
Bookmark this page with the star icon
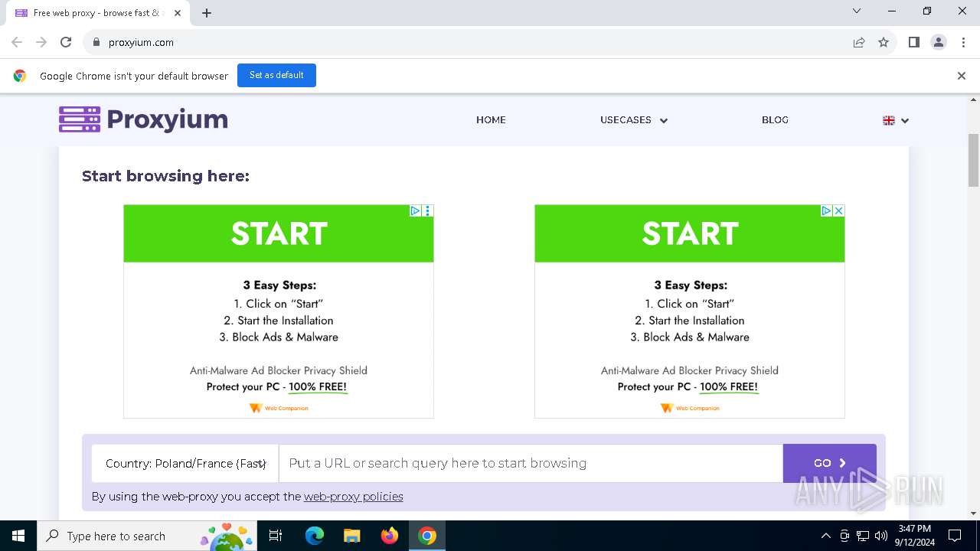pyautogui.click(x=884, y=42)
